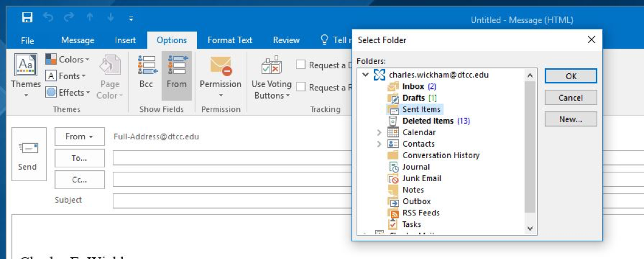Click New... in Select Folder dialog

pos(571,119)
